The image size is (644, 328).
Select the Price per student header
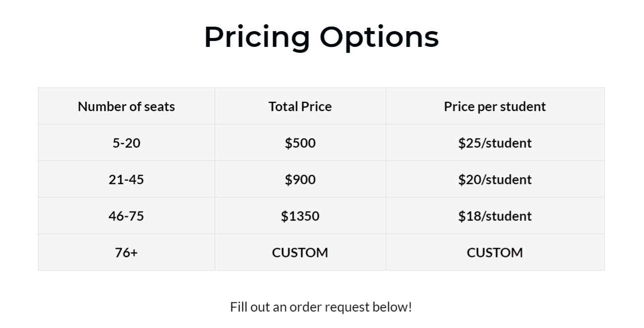pos(495,106)
